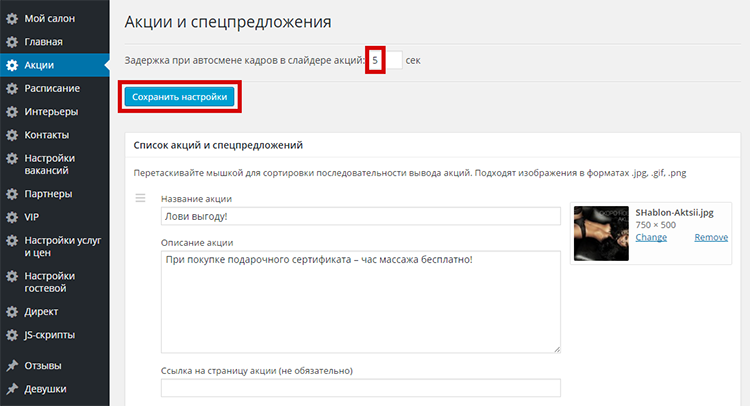Click the Remove link for the promo image

coord(711,237)
